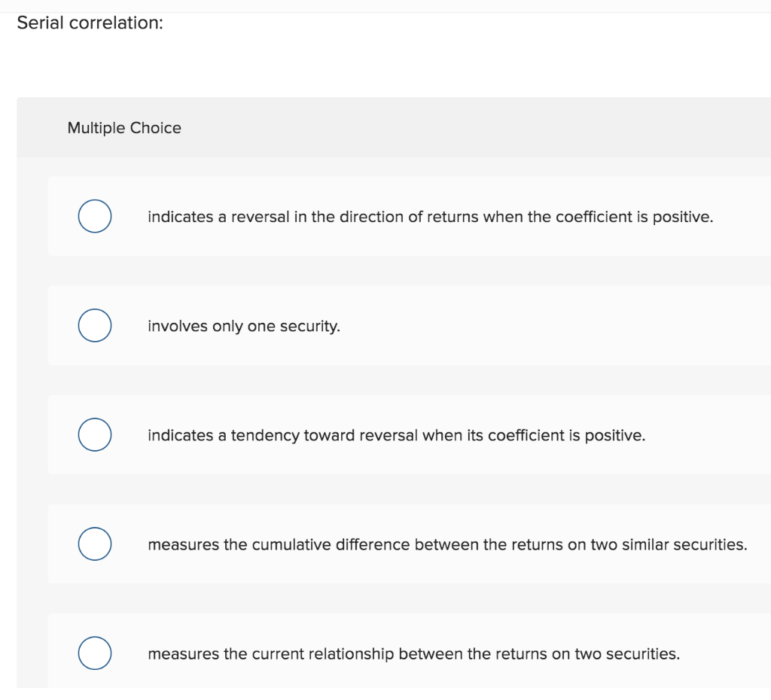
Task: Select the 'involves only one security' option
Action: click(x=94, y=325)
